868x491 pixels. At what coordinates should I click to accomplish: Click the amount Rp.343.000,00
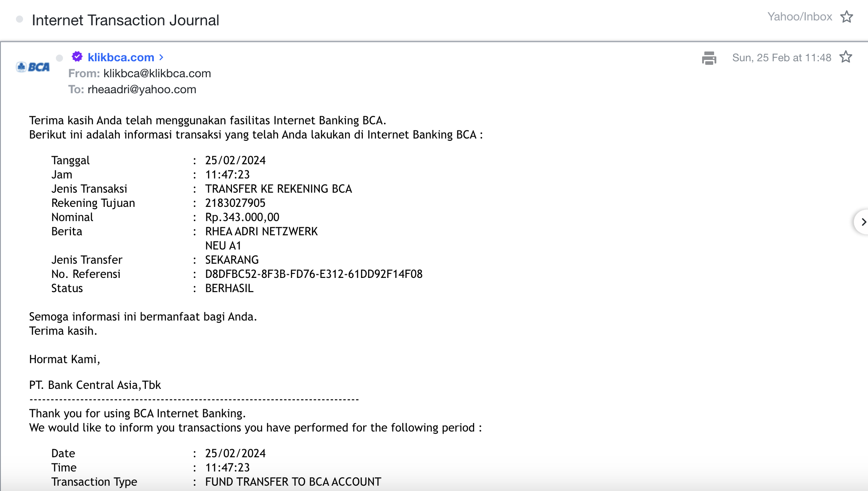pos(242,217)
